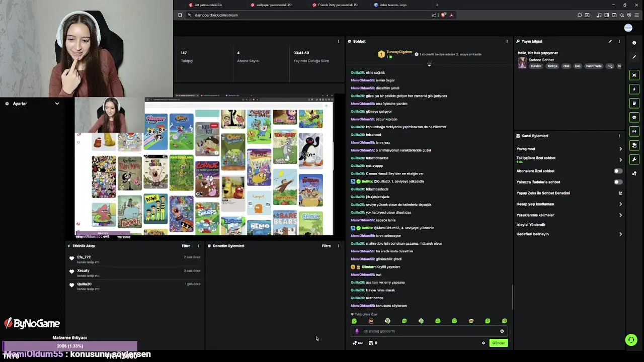Click the share icon in address bar
The width and height of the screenshot is (644, 362).
[x=434, y=15]
